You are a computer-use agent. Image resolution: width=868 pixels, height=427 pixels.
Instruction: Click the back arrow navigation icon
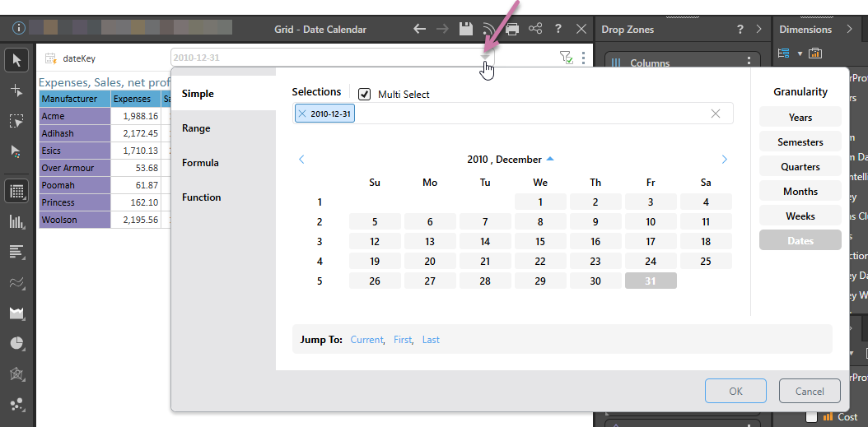coord(419,29)
